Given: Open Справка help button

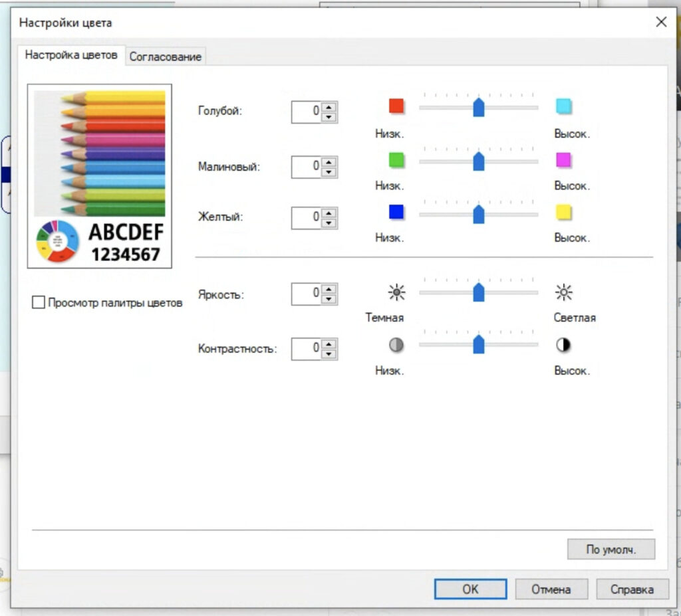Looking at the screenshot, I should (632, 589).
